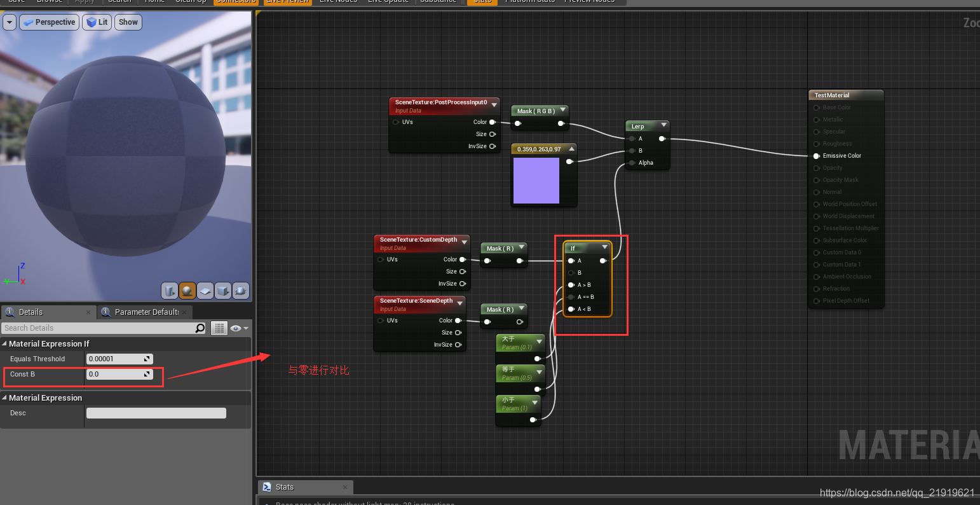This screenshot has width=980, height=505.
Task: Click the 大于 parameter output pin
Action: 537,359
